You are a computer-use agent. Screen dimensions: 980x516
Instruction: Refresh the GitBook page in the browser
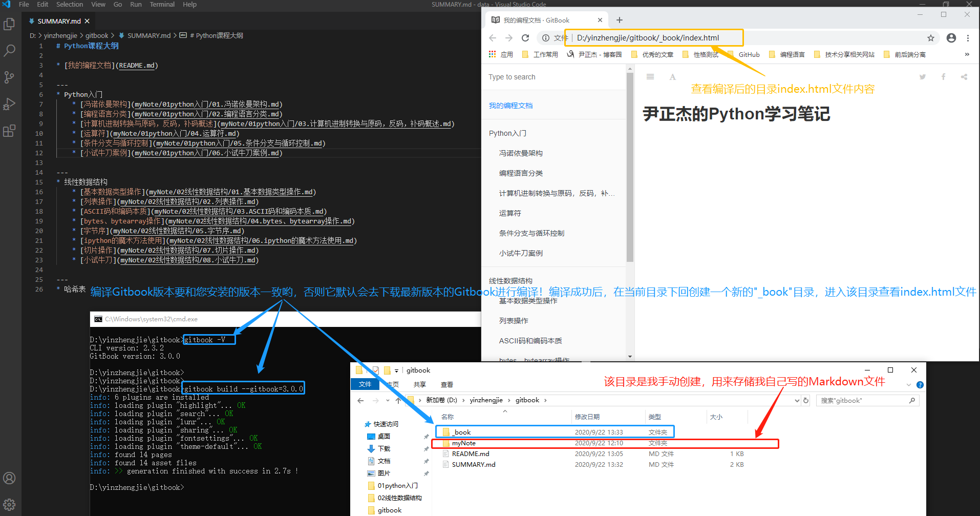point(526,37)
